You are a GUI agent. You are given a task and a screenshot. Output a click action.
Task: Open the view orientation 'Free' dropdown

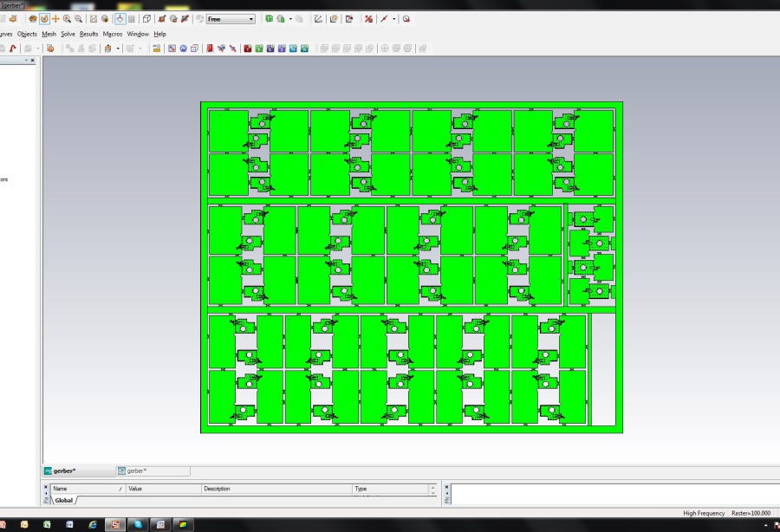[x=251, y=18]
